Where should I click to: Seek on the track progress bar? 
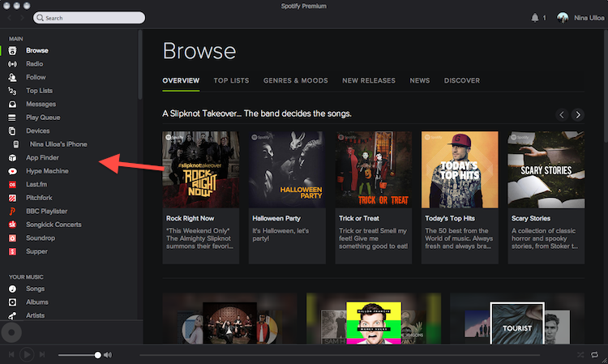point(340,355)
